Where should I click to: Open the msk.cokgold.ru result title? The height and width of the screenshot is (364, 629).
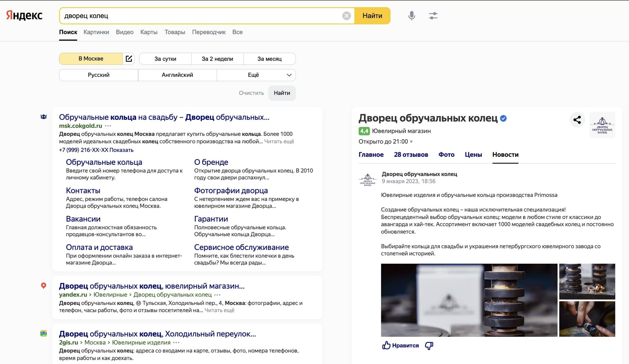pyautogui.click(x=164, y=117)
